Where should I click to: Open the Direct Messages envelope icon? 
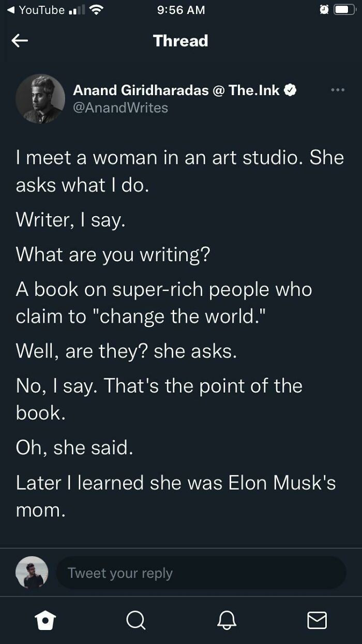click(317, 620)
